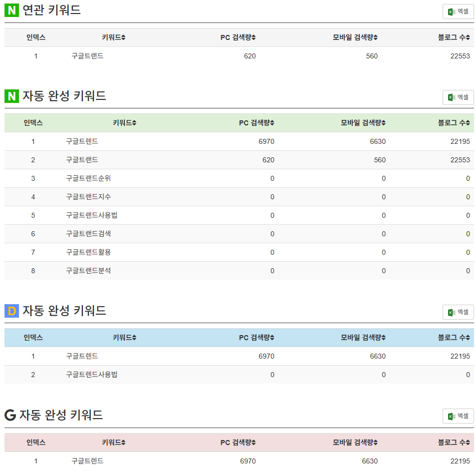The image size is (476, 473).
Task: Sort Google 자동 완성 table by 키워드
Action: tap(113, 443)
